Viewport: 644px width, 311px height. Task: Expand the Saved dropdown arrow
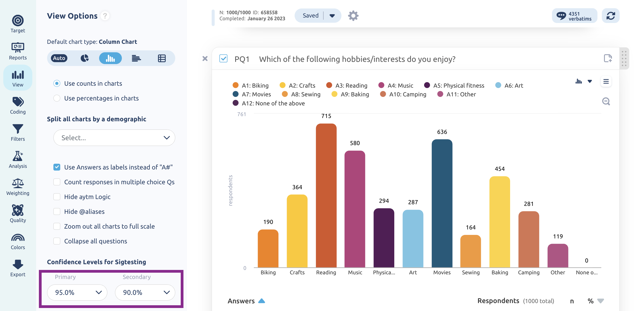(x=332, y=16)
